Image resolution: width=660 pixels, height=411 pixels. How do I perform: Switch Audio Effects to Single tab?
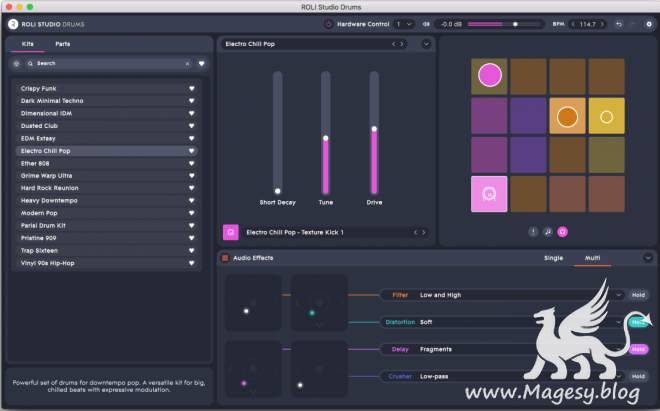tap(553, 258)
